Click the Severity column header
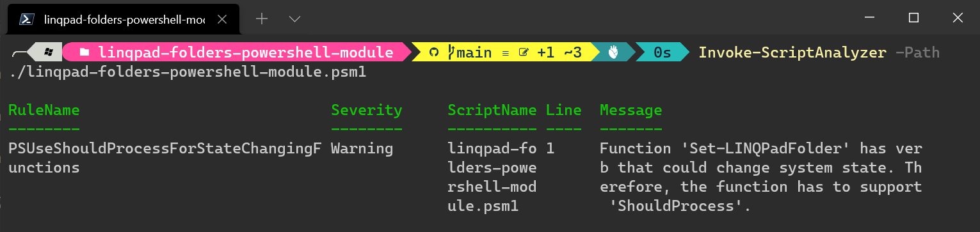The width and height of the screenshot is (980, 232). click(x=367, y=110)
